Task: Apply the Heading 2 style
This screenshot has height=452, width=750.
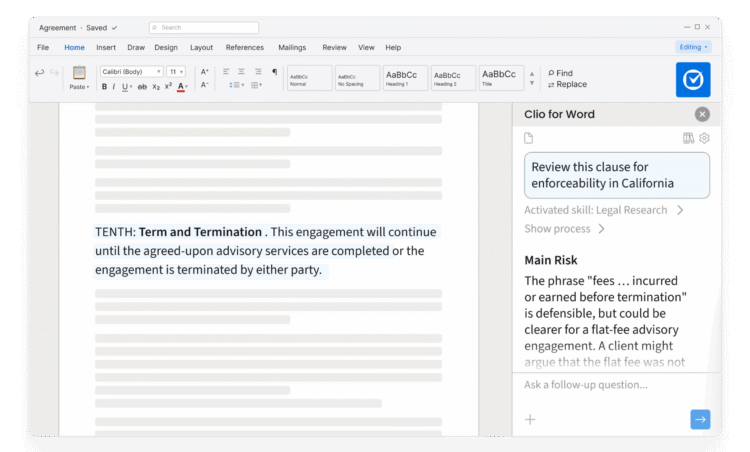Action: (x=453, y=78)
